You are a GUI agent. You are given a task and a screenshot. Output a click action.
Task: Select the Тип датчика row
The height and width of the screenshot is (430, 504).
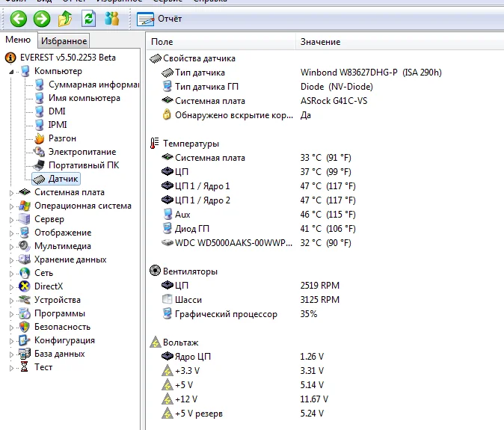(325, 73)
